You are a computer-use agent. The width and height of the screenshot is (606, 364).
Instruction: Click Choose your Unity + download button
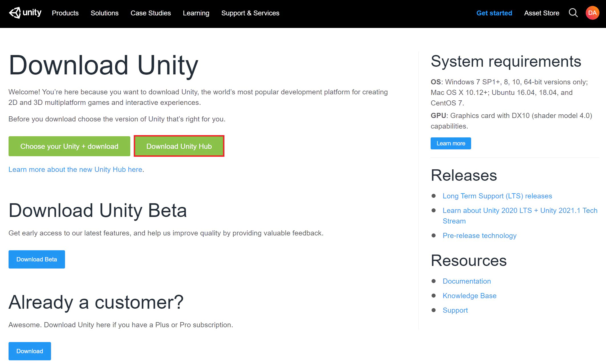coord(69,146)
